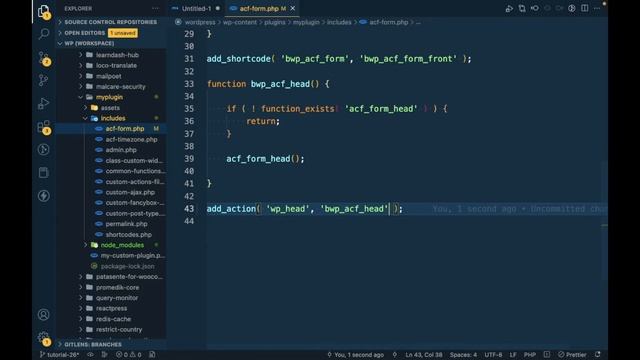Change PHP language mode in status bar
The image size is (640, 360).
click(x=530, y=354)
